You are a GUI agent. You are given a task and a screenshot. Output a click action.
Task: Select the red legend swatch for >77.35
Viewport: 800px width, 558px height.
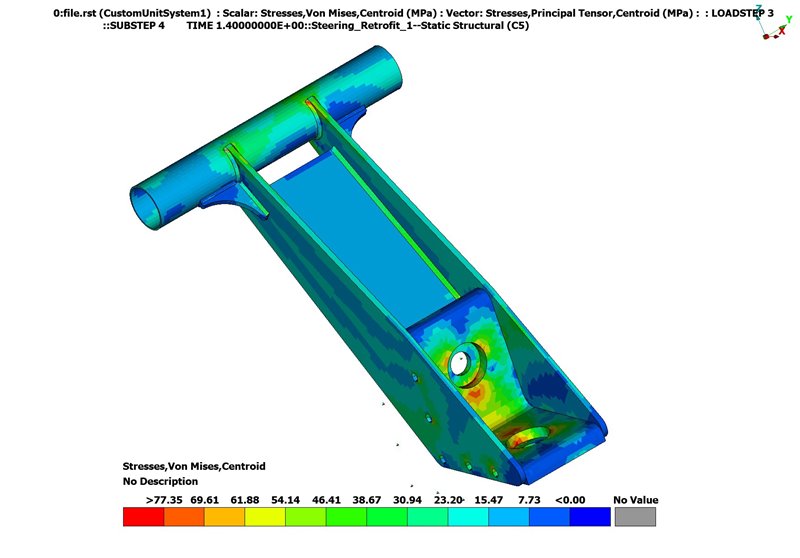point(143,516)
